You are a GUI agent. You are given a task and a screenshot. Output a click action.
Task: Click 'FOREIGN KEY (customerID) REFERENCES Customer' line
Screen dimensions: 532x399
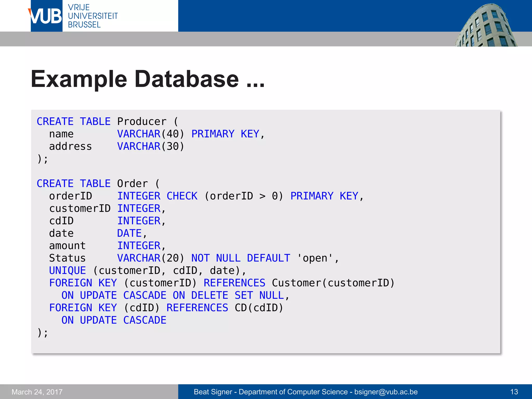[222, 283]
